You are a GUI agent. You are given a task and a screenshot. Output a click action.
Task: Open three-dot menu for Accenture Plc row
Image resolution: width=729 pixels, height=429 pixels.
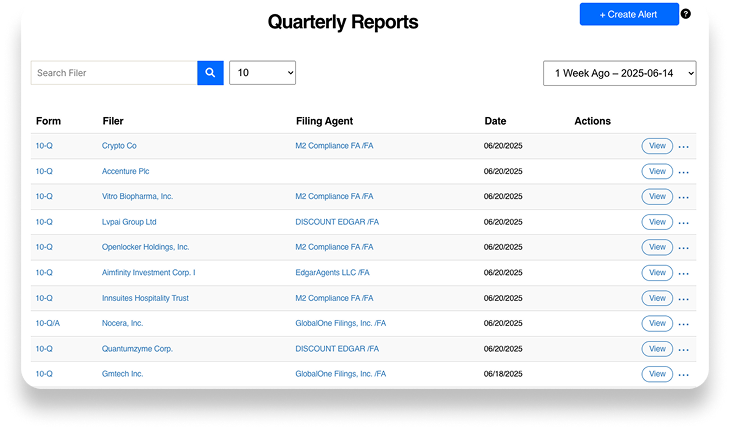point(684,172)
